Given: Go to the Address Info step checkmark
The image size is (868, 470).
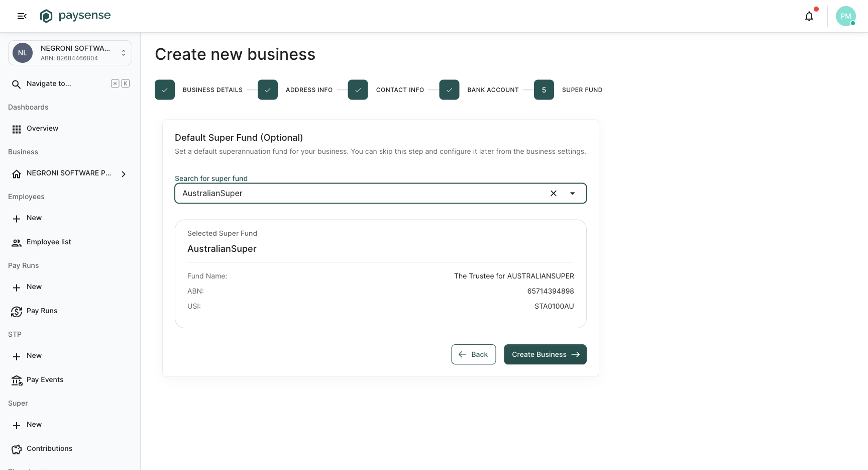Looking at the screenshot, I should pos(268,90).
